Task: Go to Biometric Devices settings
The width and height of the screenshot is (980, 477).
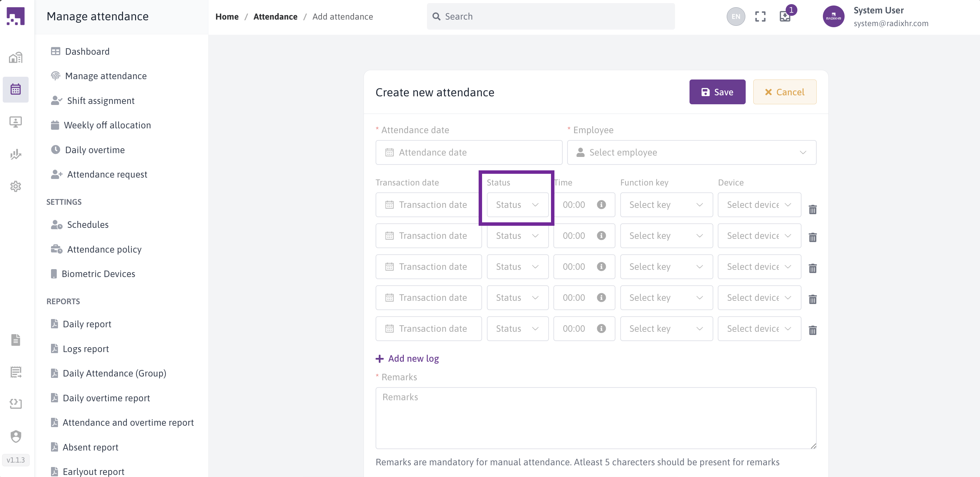Action: coord(98,274)
